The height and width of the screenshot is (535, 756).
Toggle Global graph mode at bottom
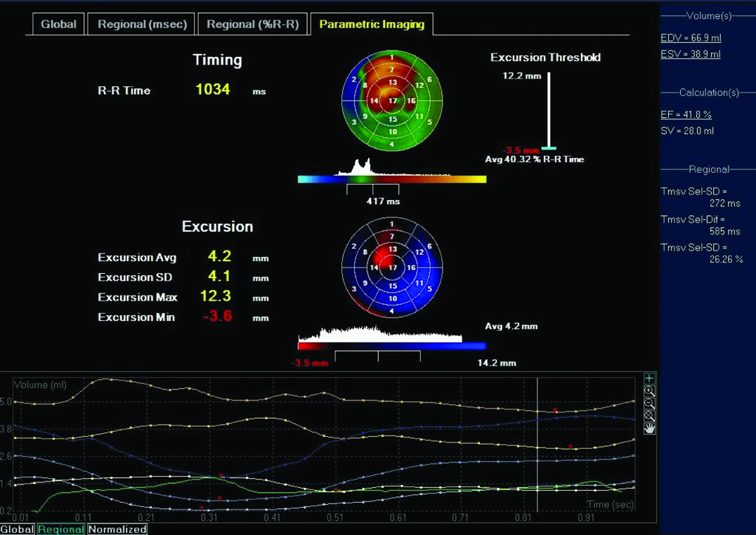17,529
